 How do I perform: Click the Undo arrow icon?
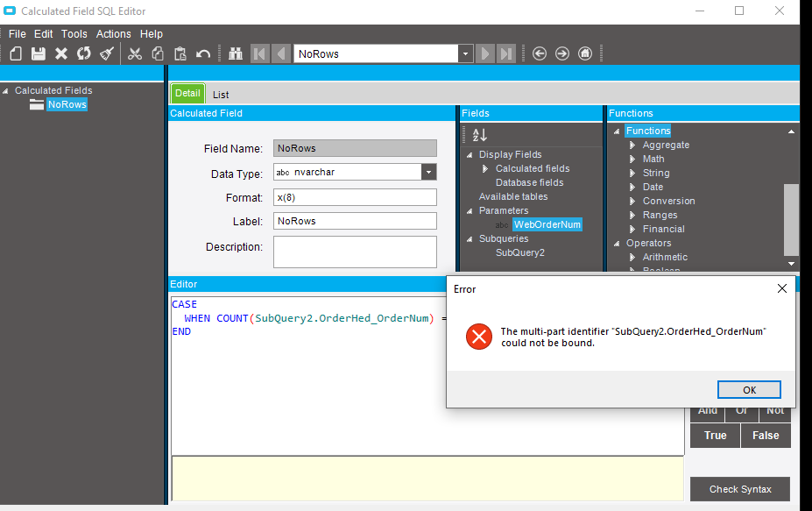click(x=203, y=53)
